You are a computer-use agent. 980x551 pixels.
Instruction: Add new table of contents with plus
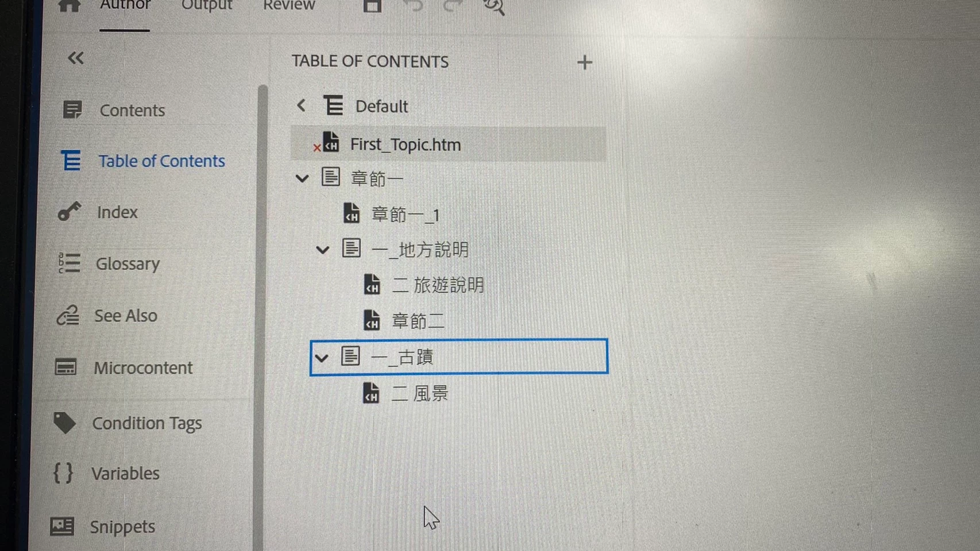[x=584, y=62]
